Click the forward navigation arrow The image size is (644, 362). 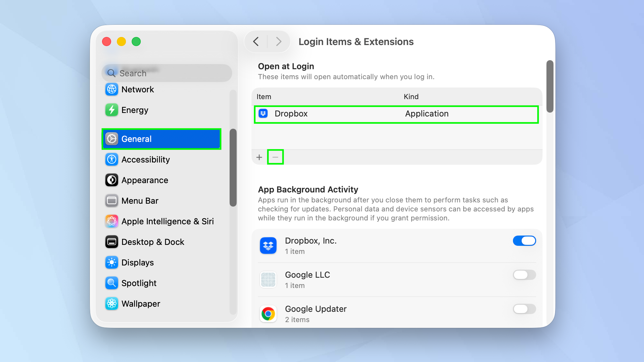pos(278,42)
